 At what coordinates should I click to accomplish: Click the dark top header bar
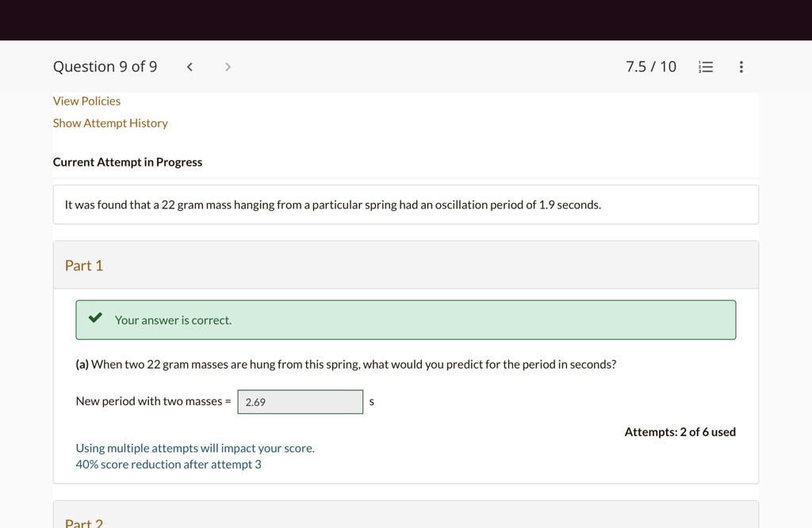pyautogui.click(x=406, y=20)
